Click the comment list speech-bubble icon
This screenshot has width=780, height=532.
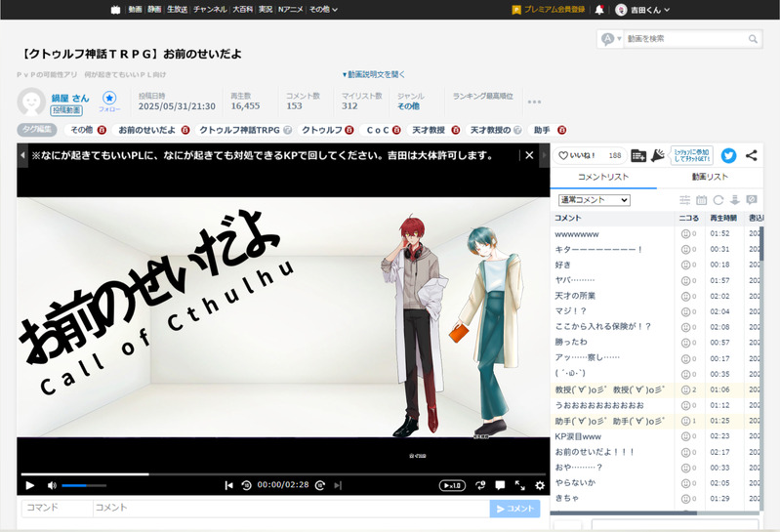click(752, 200)
